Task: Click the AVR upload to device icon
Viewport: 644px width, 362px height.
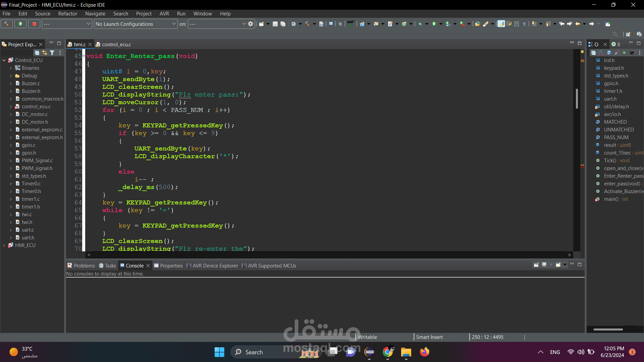Action: [x=351, y=24]
